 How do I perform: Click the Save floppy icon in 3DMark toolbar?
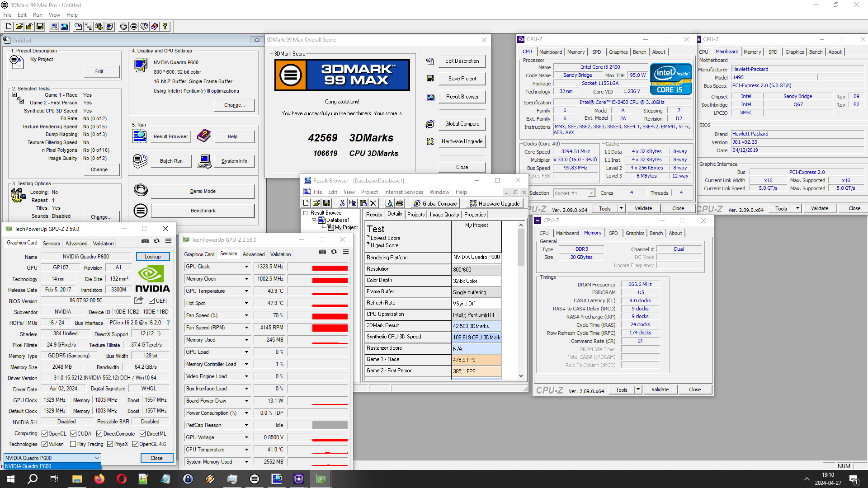pyautogui.click(x=40, y=27)
